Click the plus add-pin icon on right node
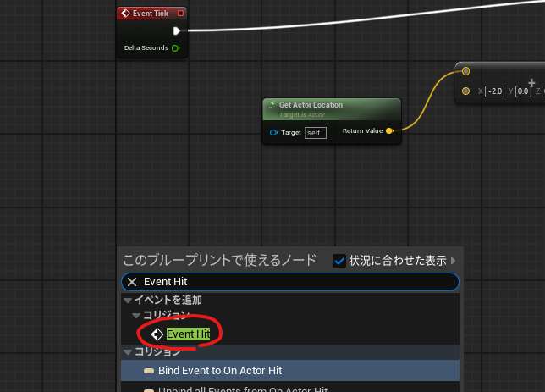Viewport: 545px width, 392px height. coord(531,83)
